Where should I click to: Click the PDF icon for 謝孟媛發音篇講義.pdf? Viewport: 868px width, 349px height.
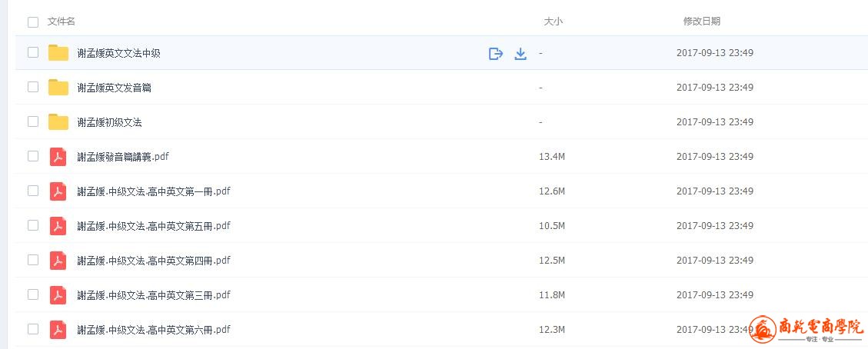58,157
